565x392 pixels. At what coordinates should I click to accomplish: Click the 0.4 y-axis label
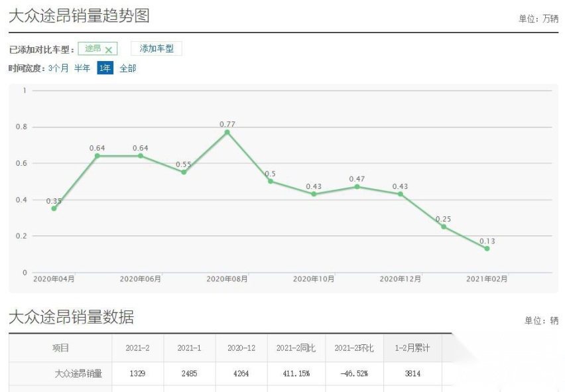point(21,200)
